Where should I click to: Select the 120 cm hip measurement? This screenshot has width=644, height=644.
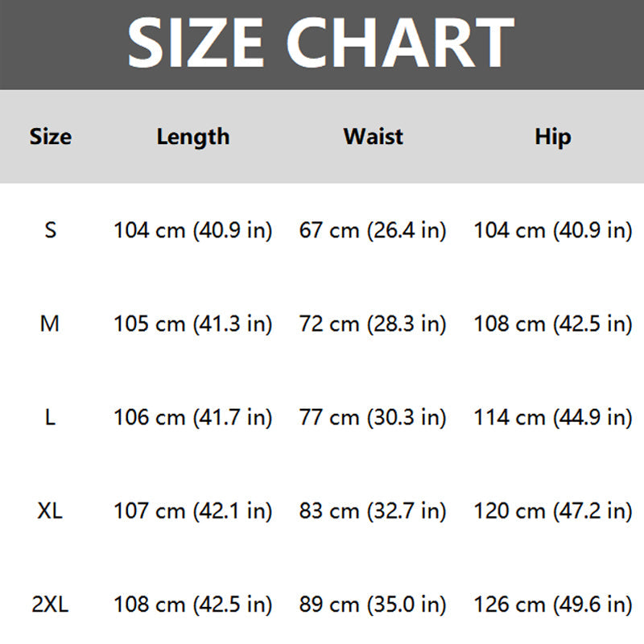(x=552, y=511)
